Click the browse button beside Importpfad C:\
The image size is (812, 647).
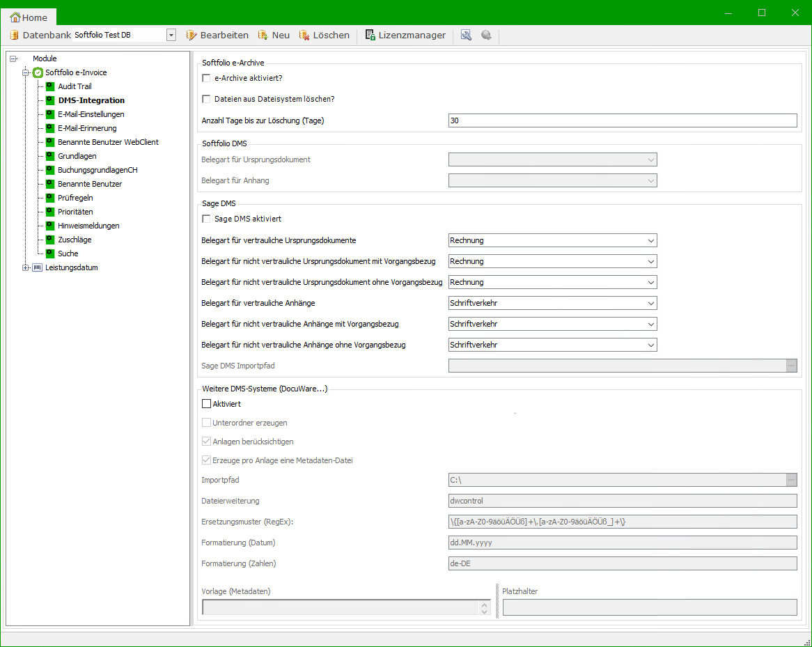click(x=791, y=479)
